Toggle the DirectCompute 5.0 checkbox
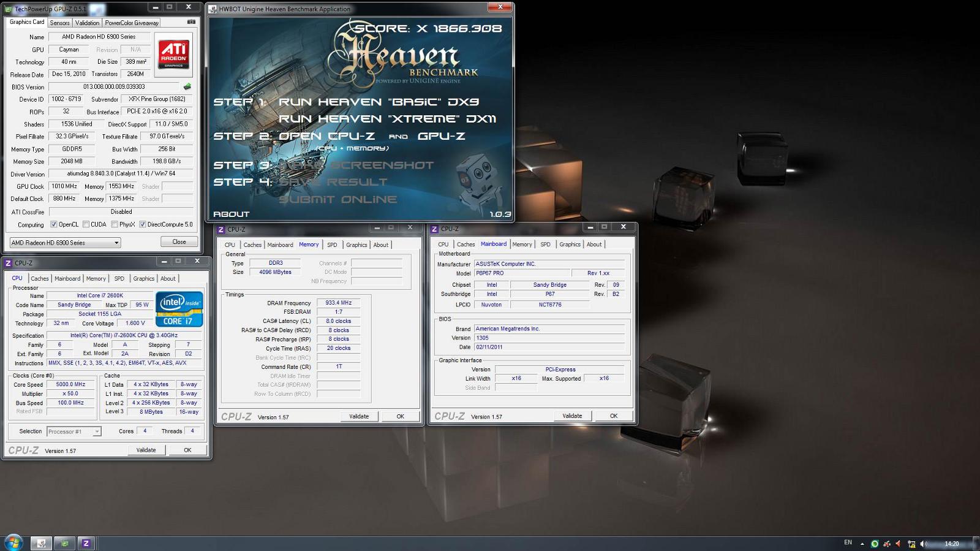The width and height of the screenshot is (980, 551). pos(143,224)
